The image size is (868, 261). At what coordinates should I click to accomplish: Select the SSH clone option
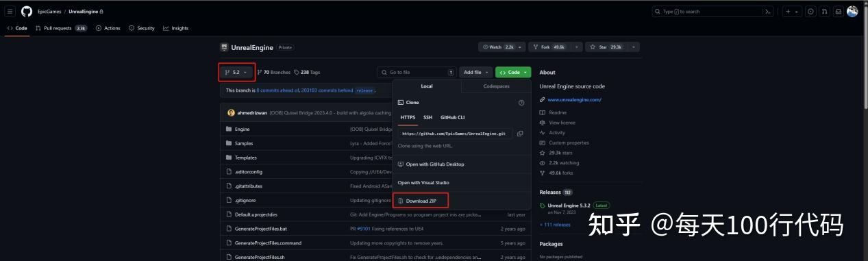(427, 117)
